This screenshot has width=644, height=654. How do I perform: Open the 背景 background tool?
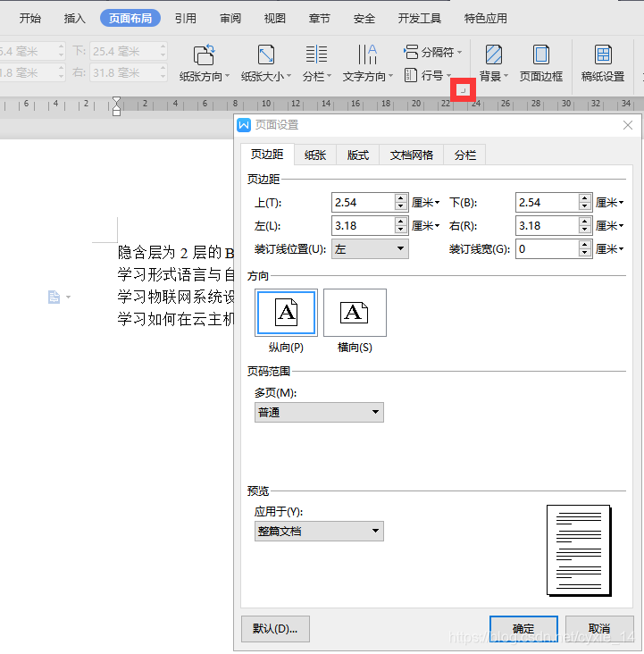pyautogui.click(x=494, y=63)
